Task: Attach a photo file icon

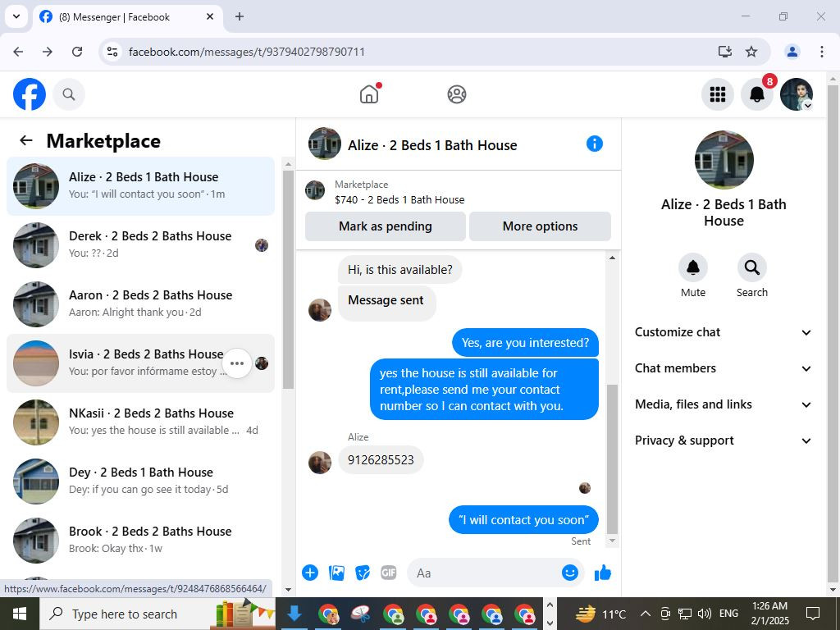Action: pos(336,573)
